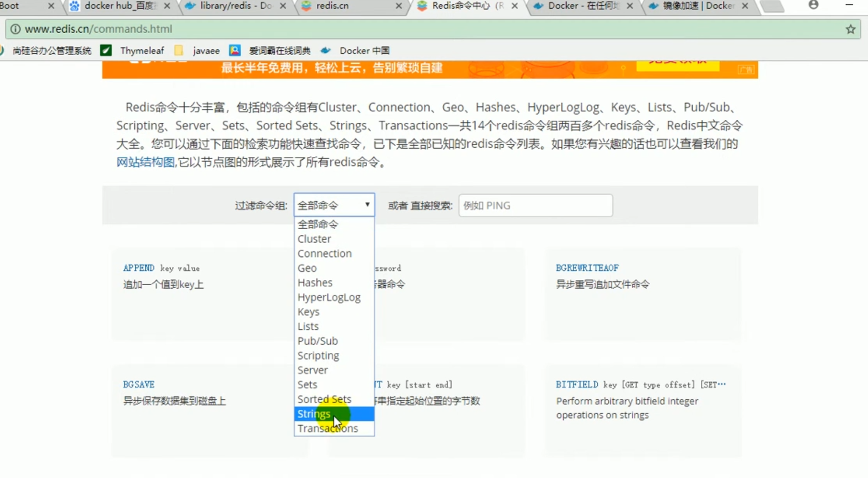Switch to the library/redis tab
868x478 pixels.
pos(228,6)
